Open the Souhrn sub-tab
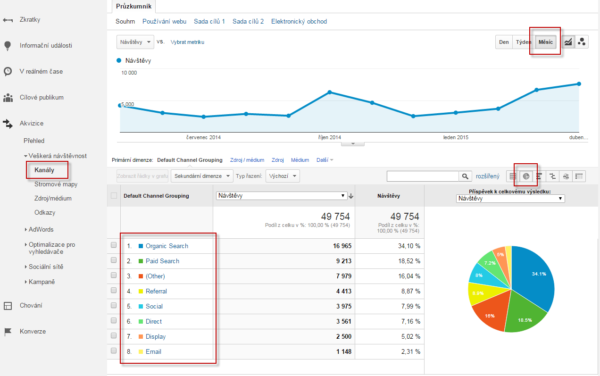Screen dimensions: 600x376 (x=125, y=22)
